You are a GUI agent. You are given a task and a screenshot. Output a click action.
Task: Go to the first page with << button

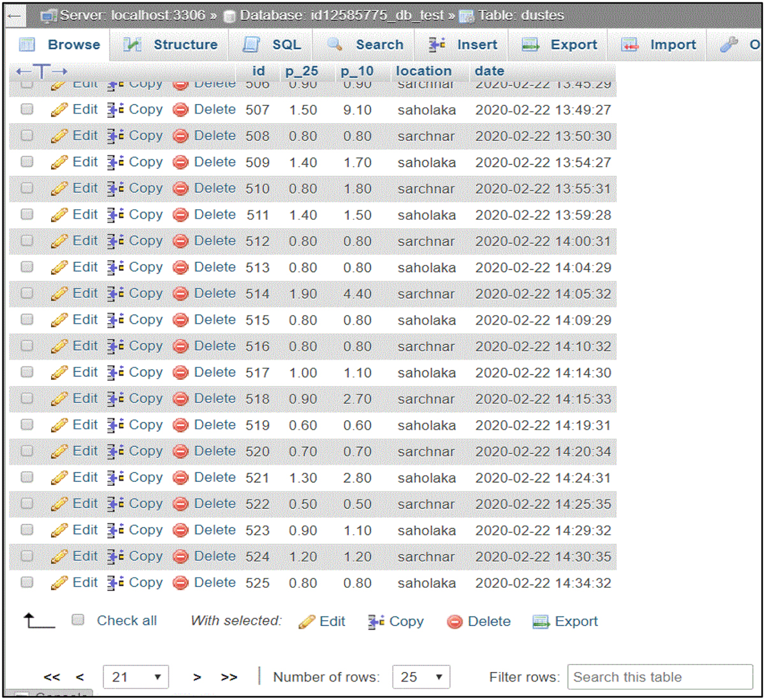click(52, 677)
